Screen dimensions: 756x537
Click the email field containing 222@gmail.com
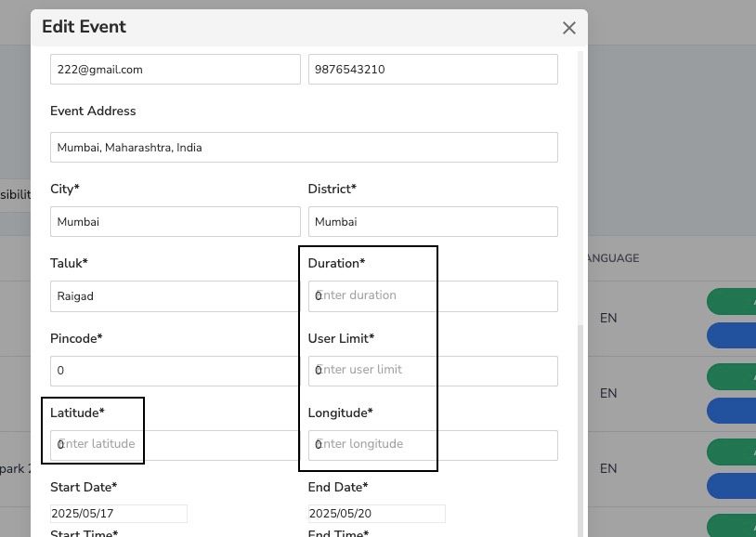(x=175, y=70)
